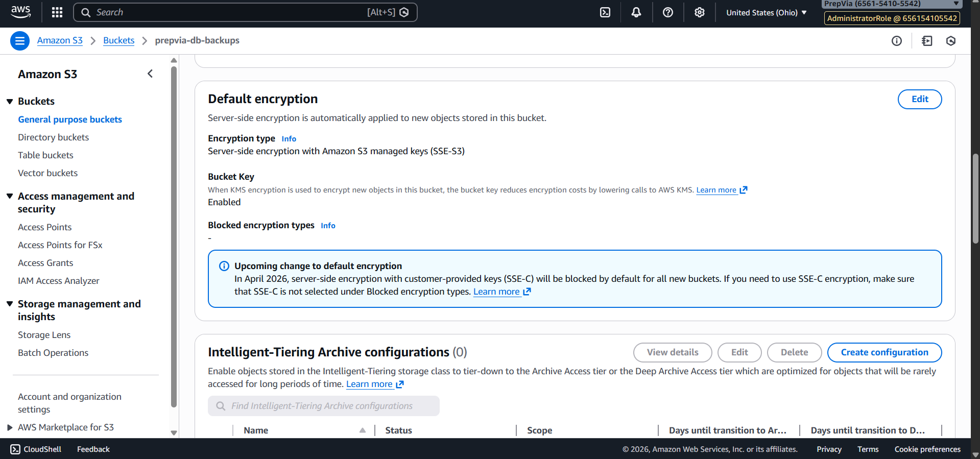This screenshot has height=459, width=980.
Task: Click Create configuration button
Action: (885, 352)
